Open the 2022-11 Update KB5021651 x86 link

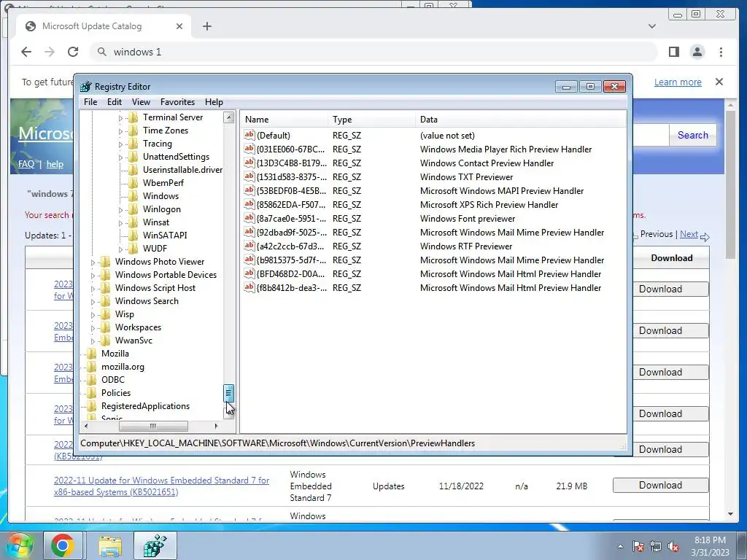click(161, 486)
